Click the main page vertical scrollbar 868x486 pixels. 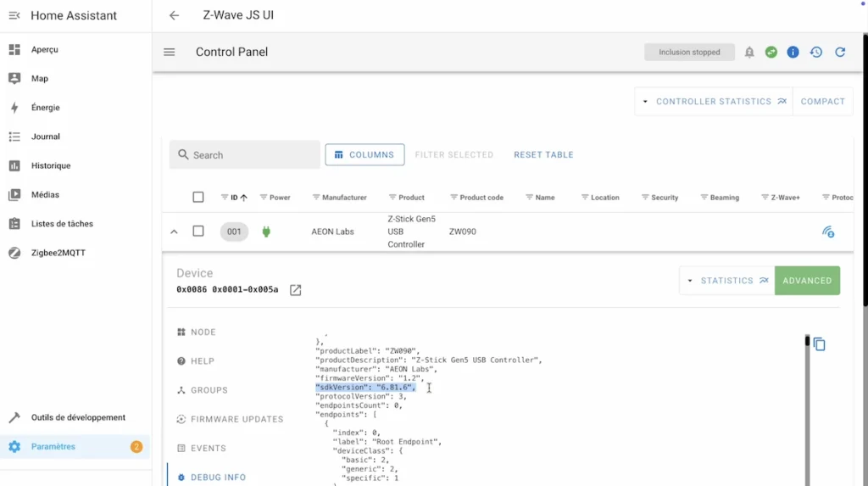click(x=865, y=169)
